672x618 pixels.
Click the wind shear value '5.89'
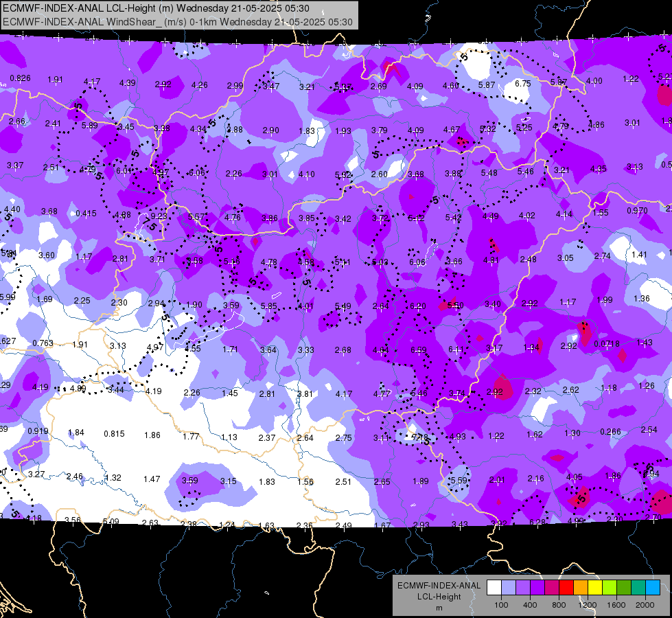(89, 125)
